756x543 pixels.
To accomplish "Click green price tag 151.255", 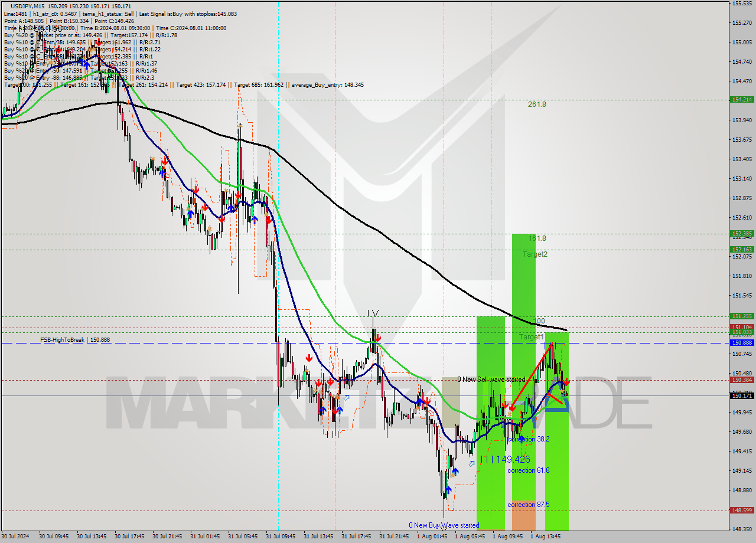I will pos(742,316).
